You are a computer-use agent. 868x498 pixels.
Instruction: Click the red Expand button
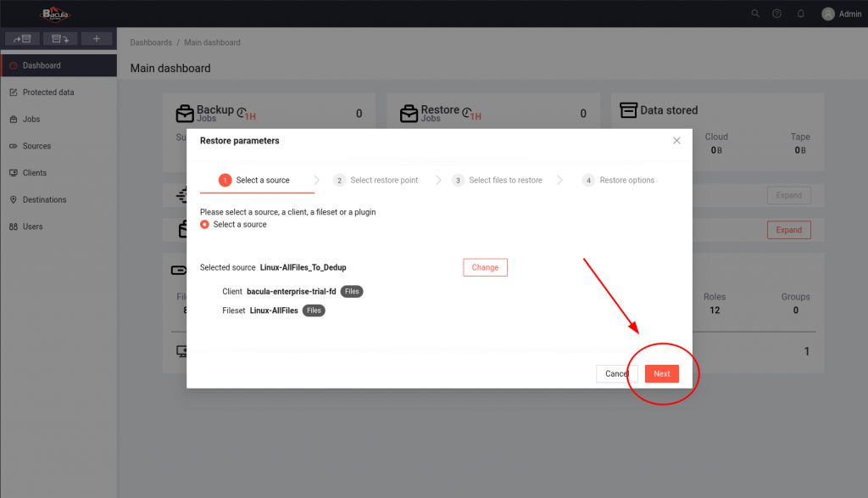[x=788, y=230]
